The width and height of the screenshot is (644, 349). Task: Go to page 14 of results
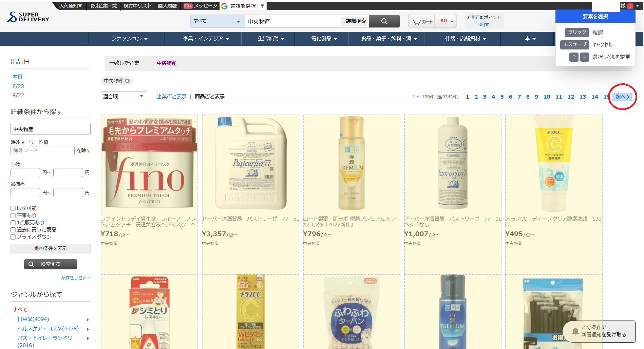tap(594, 97)
